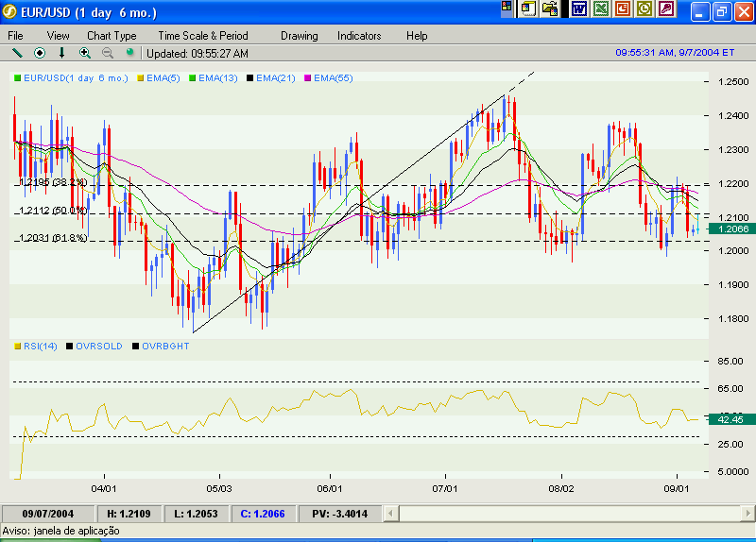Screen dimensions: 756x542
Task: Click the crosshair target toolbar icon
Action: click(40, 54)
